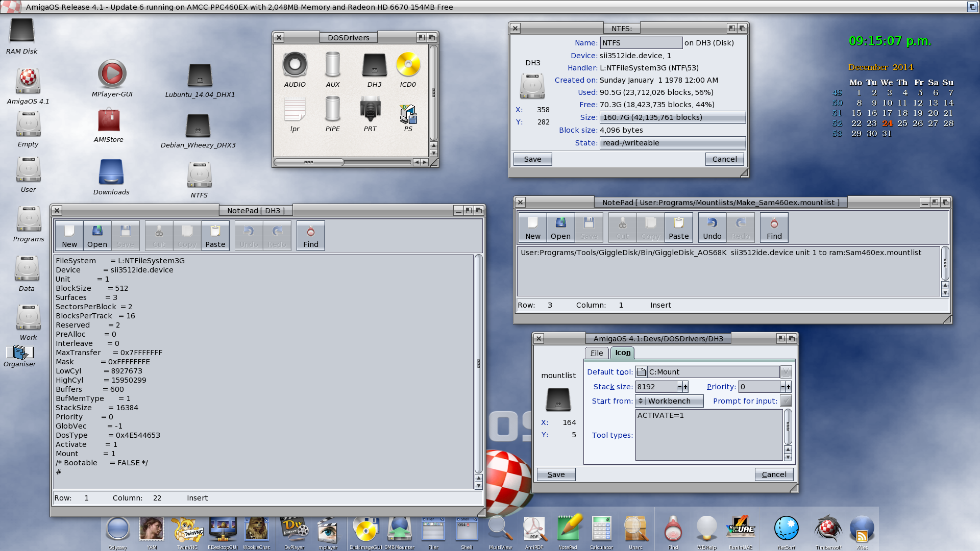This screenshot has width=980, height=551.
Task: Select the Icon tab
Action: 622,353
